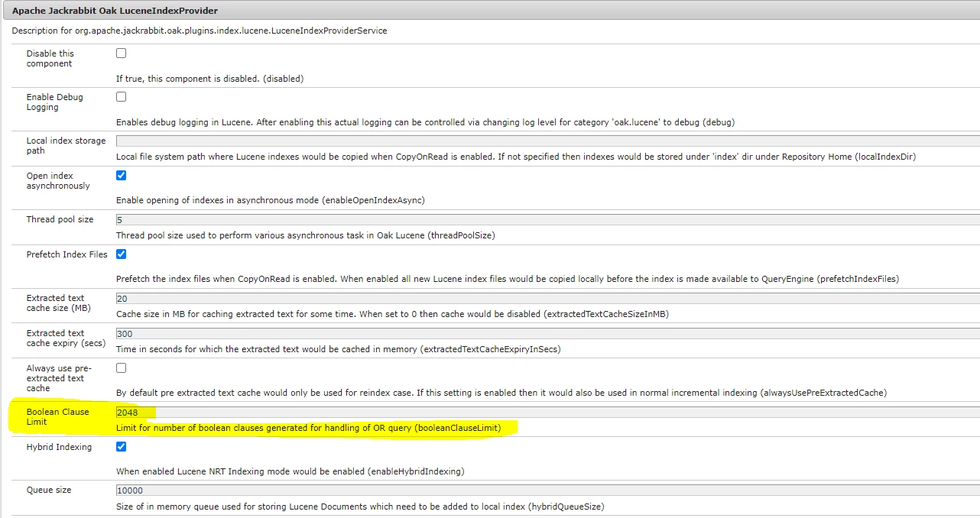Click the 'Cache size in MB' description

coord(393,314)
